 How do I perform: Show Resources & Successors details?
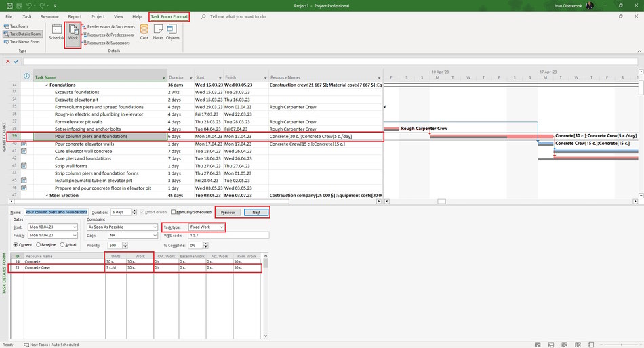click(x=106, y=43)
